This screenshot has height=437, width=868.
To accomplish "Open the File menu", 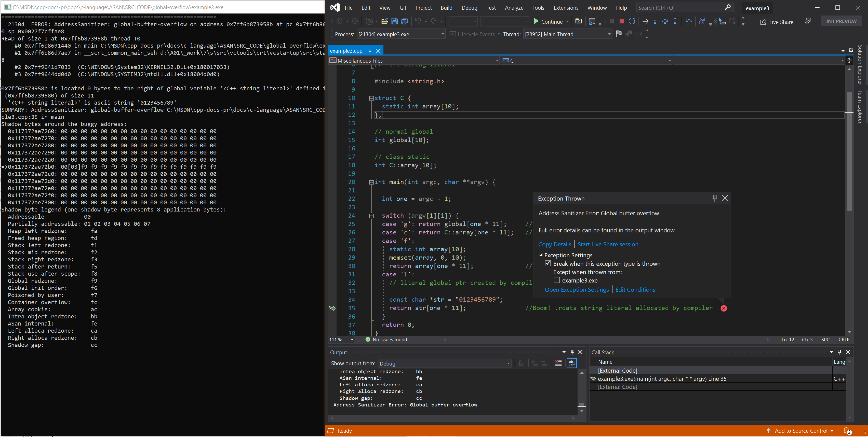I will pos(349,7).
